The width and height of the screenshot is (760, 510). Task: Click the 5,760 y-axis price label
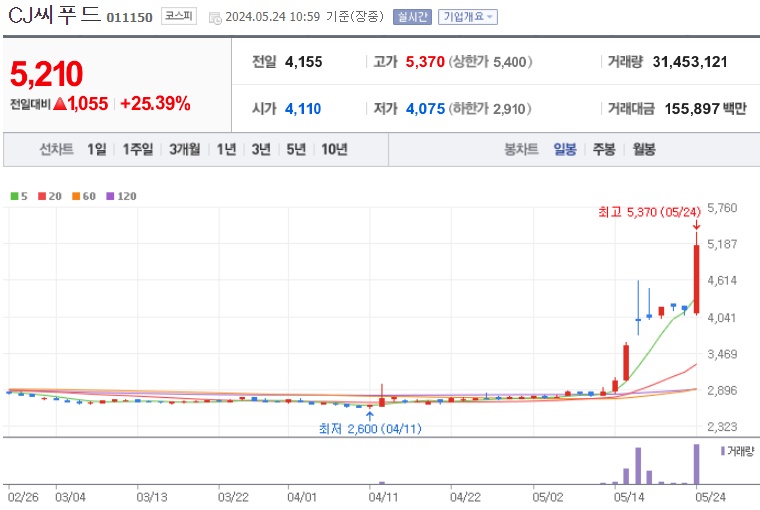pos(722,208)
